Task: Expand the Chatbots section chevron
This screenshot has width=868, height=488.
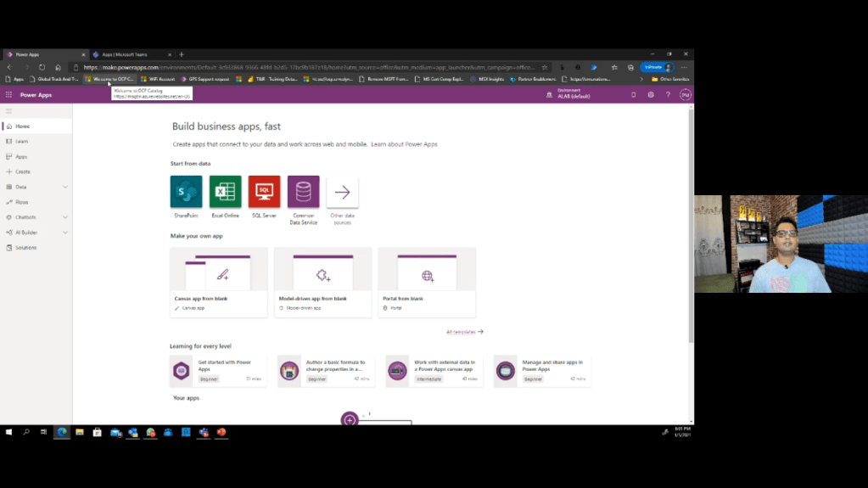Action: click(x=65, y=217)
